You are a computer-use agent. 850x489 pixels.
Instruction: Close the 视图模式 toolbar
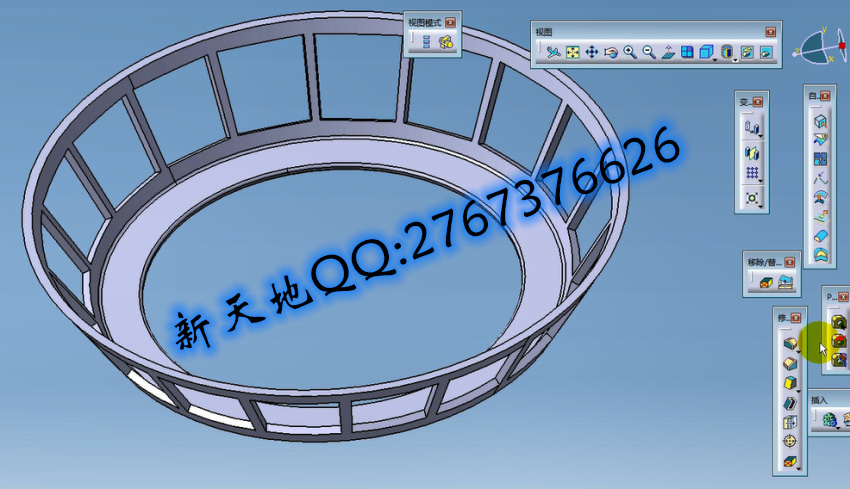[x=450, y=22]
